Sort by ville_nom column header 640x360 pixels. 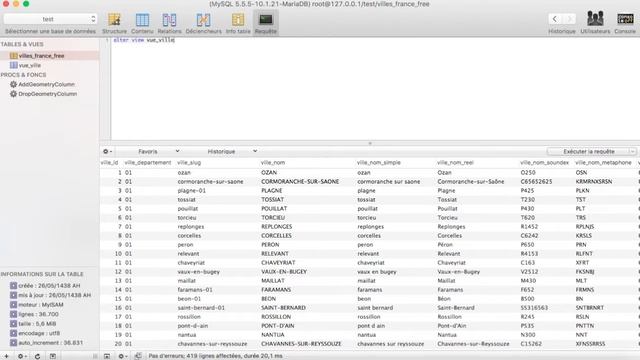click(273, 162)
